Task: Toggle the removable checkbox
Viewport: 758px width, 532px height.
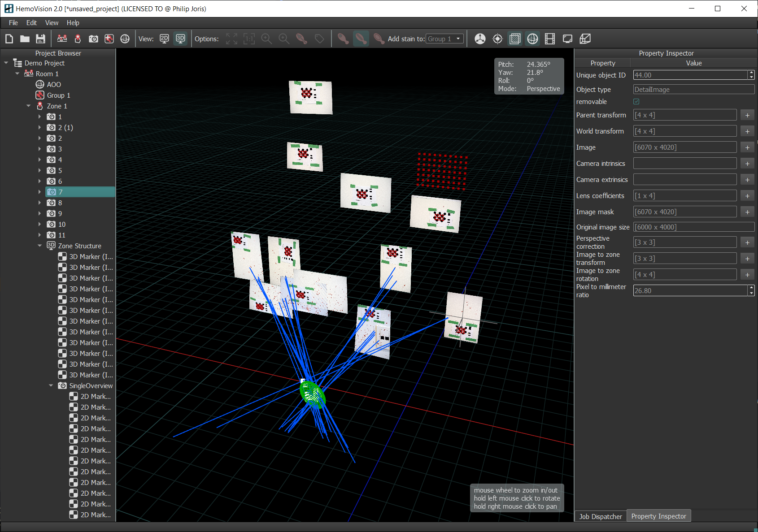Action: point(636,102)
